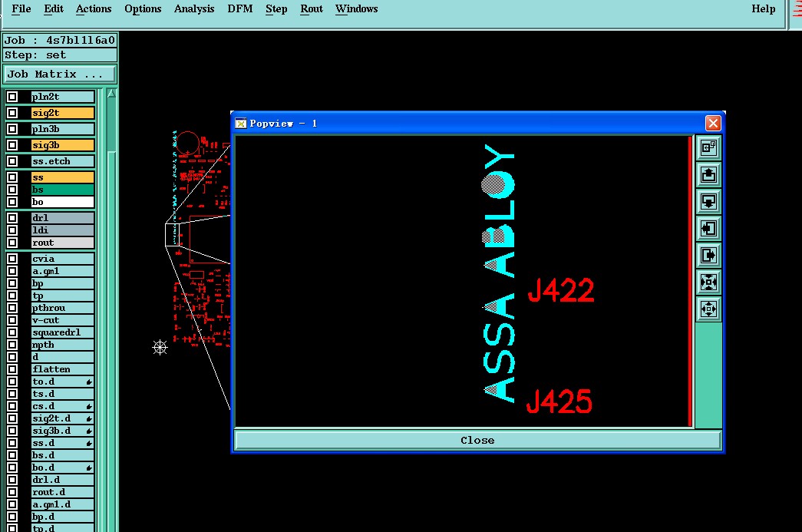Open the Edit menu
802x532 pixels.
click(54, 8)
